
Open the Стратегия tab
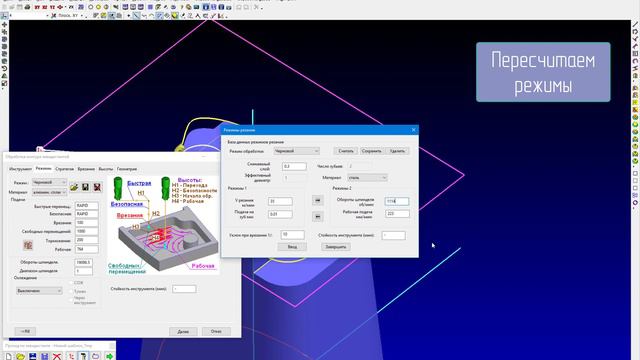point(64,169)
